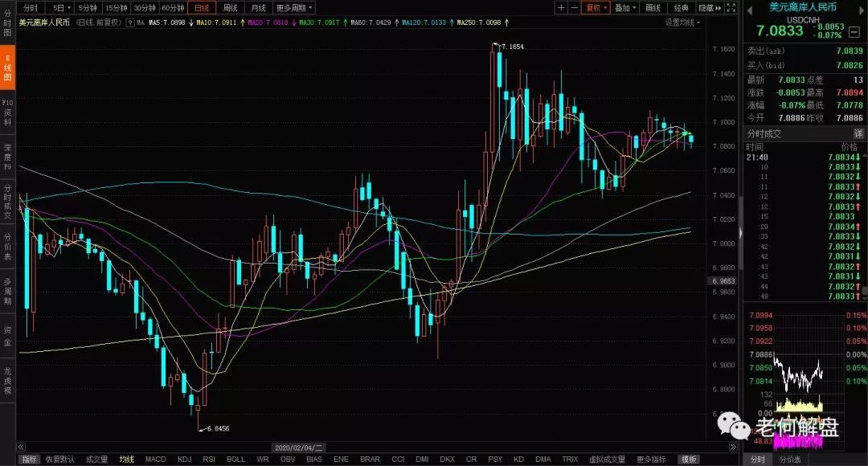This screenshot has width=868, height=466.
Task: Switch to 60分钟 period tab
Action: coord(174,8)
